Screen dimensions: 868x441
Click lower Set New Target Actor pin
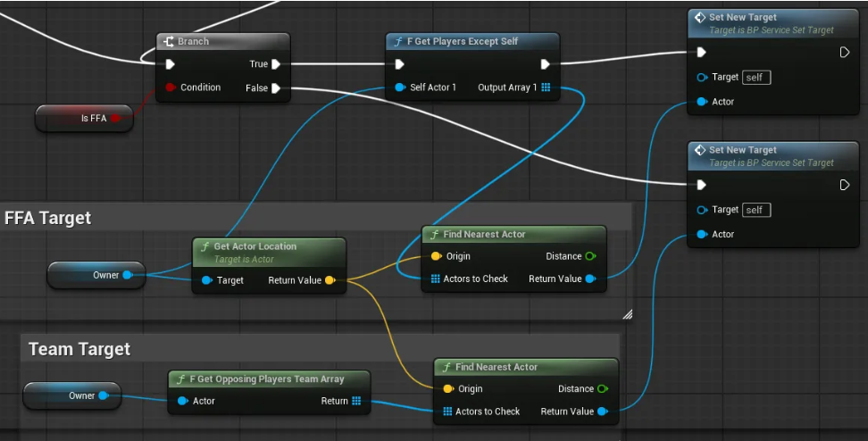click(x=702, y=235)
